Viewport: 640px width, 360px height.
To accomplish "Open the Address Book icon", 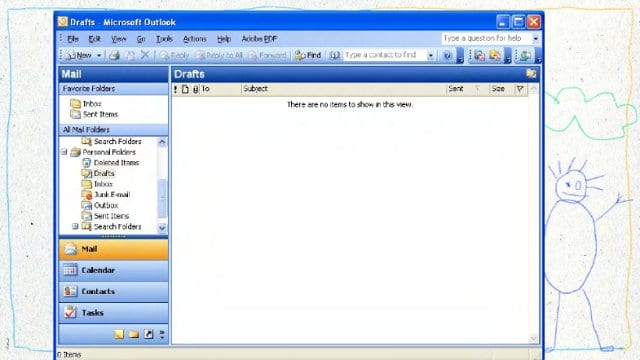I will point(335,55).
